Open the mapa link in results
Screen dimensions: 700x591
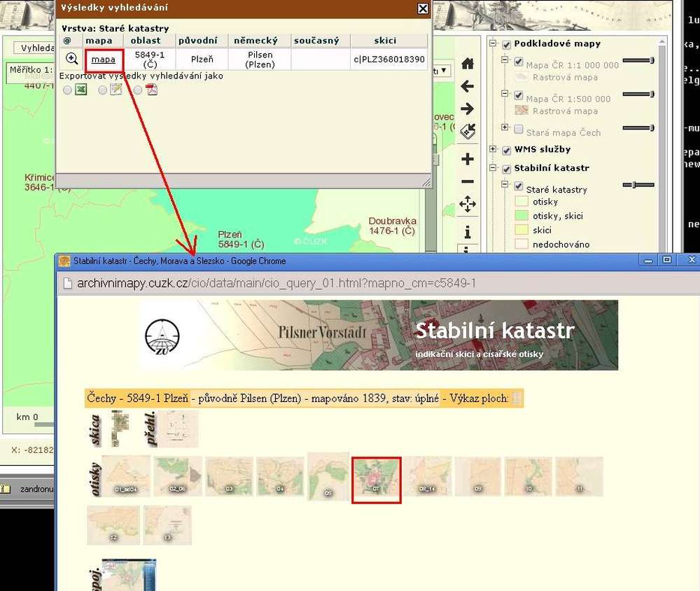[x=104, y=60]
